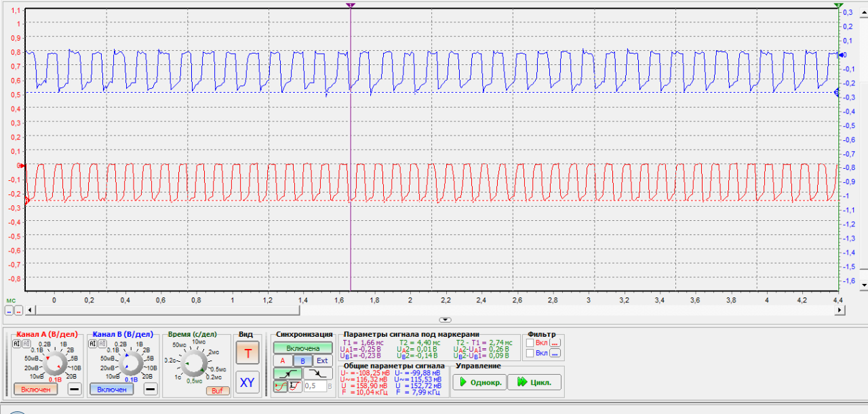Enable the red channel filter checkbox
This screenshot has height=414, width=868.
pyautogui.click(x=530, y=343)
